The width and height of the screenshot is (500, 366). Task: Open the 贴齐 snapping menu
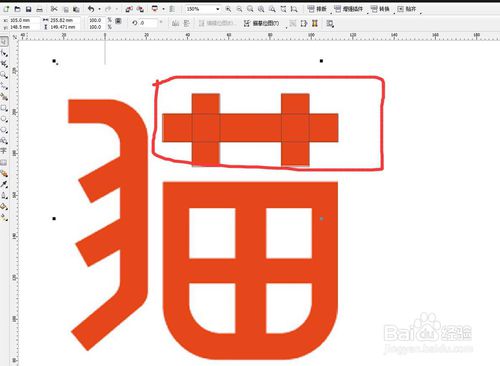(x=407, y=9)
